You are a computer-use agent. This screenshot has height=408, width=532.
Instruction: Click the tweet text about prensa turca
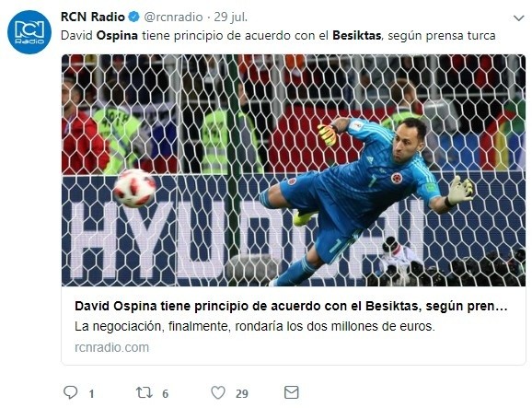tap(278, 36)
